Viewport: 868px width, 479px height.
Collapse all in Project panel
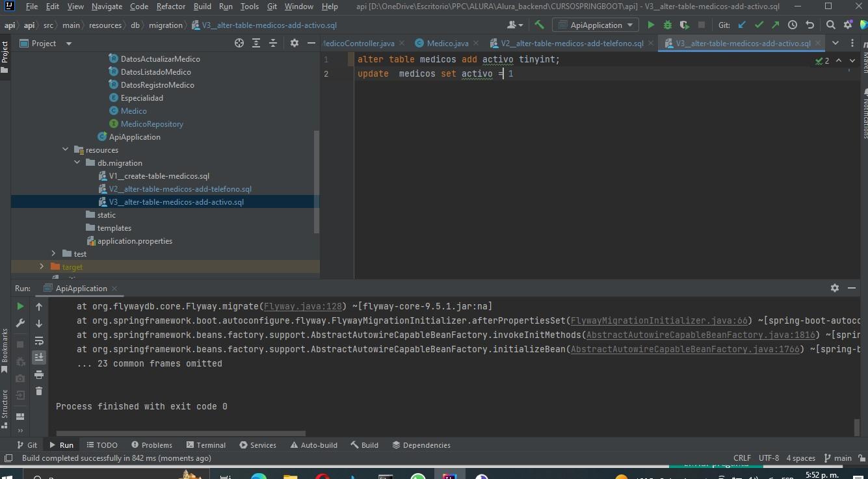273,43
